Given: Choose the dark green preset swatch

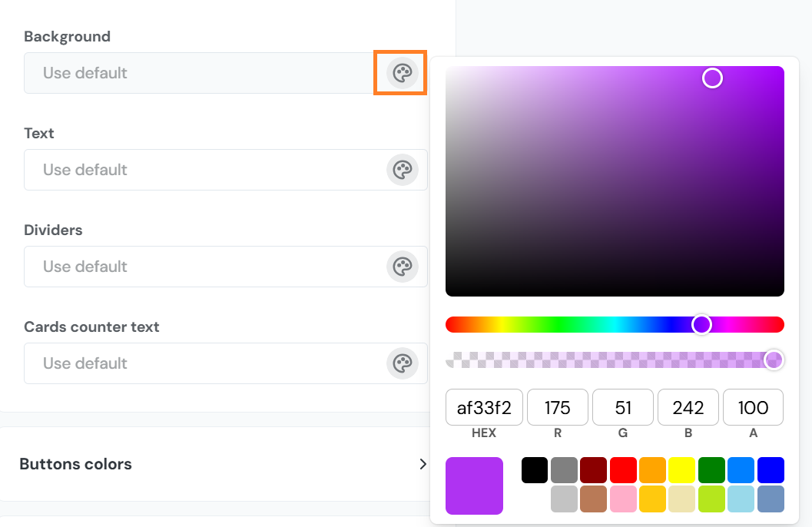Looking at the screenshot, I should 711,470.
